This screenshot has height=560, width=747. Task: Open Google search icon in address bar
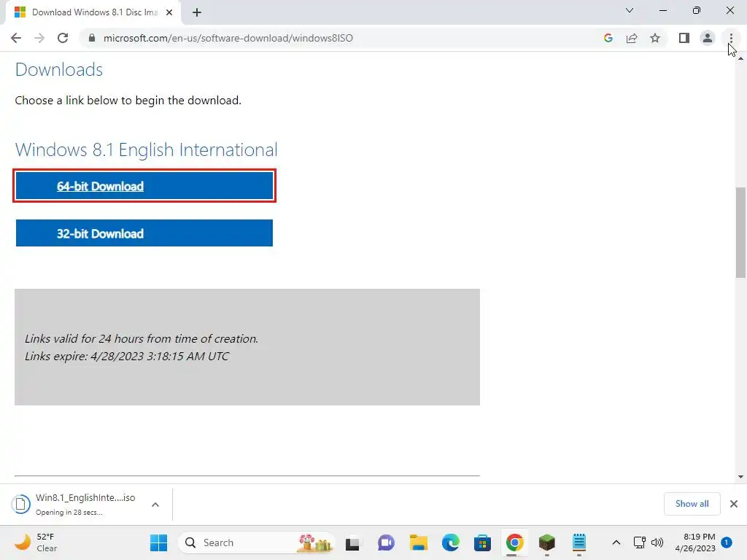[x=608, y=38]
